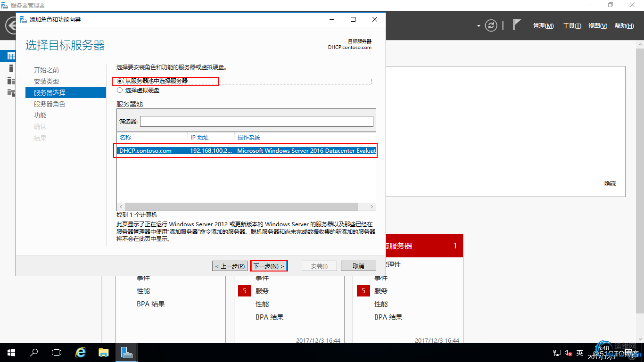This screenshot has height=362, width=644.
Task: Open the notifications flag in Server Manager
Action: tap(517, 25)
